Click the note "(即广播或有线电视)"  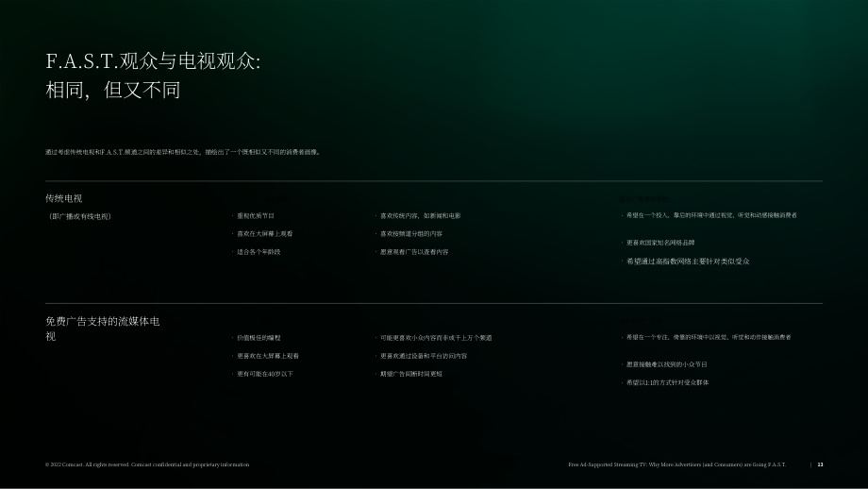point(79,216)
